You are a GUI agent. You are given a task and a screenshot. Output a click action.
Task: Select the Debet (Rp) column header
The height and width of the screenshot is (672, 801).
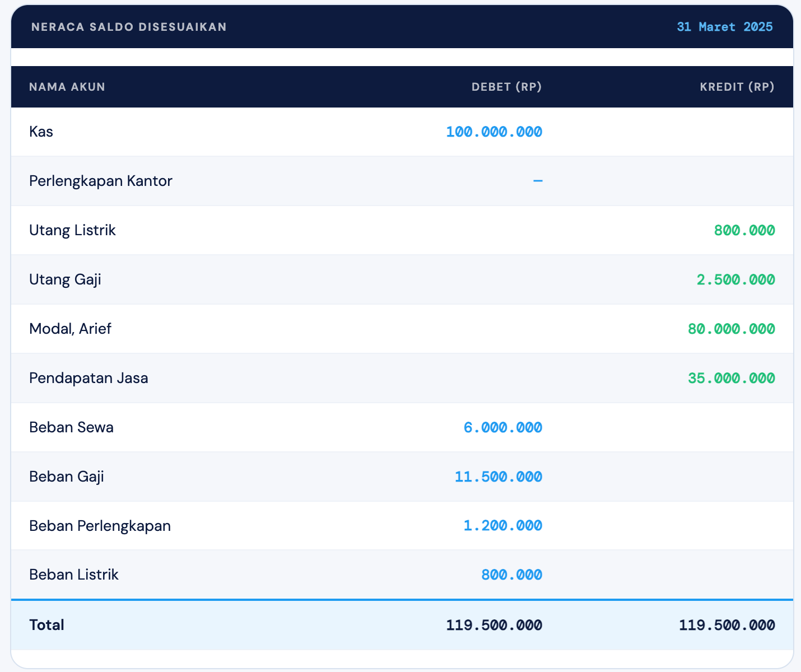tap(506, 87)
